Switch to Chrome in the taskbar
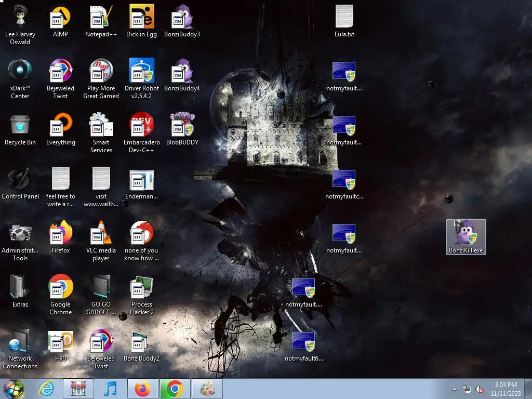 pyautogui.click(x=175, y=389)
